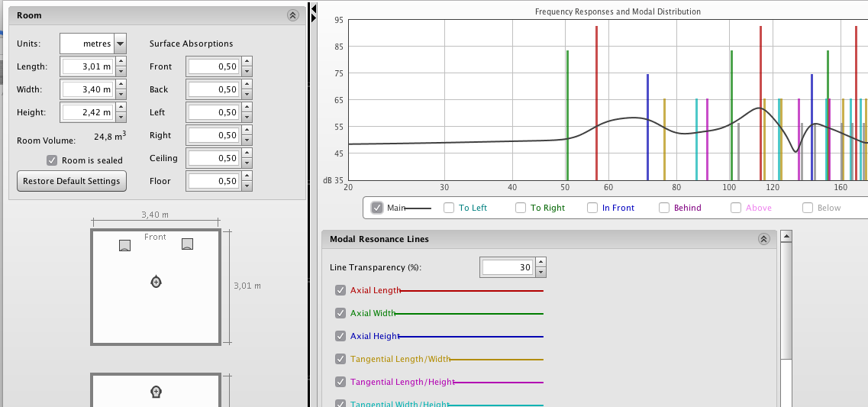Screen dimensions: 868x407
Task: Disable Axial Length modal lines
Action: [x=340, y=290]
